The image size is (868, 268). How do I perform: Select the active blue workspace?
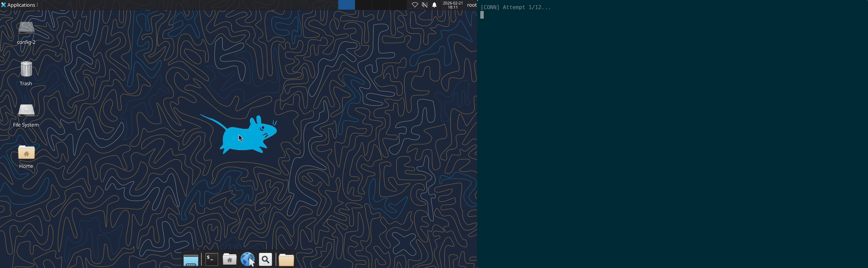(x=346, y=5)
